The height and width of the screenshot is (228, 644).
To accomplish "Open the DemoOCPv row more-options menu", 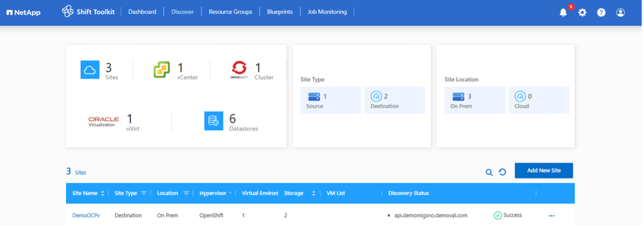I will click(552, 215).
